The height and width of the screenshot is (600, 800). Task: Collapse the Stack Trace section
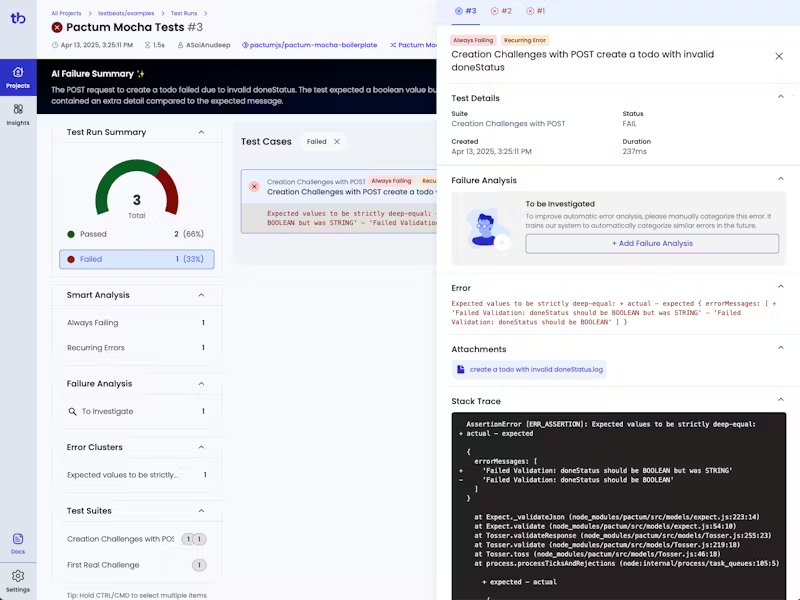(781, 400)
